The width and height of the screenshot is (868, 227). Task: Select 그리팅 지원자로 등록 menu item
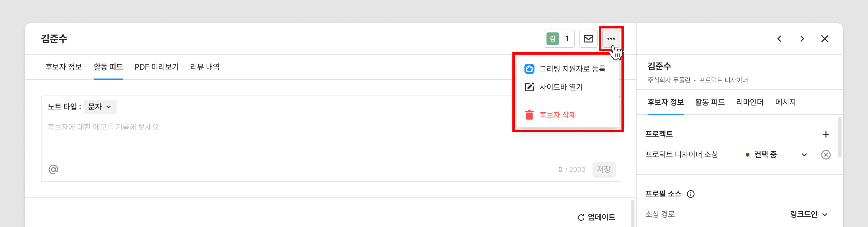click(572, 69)
